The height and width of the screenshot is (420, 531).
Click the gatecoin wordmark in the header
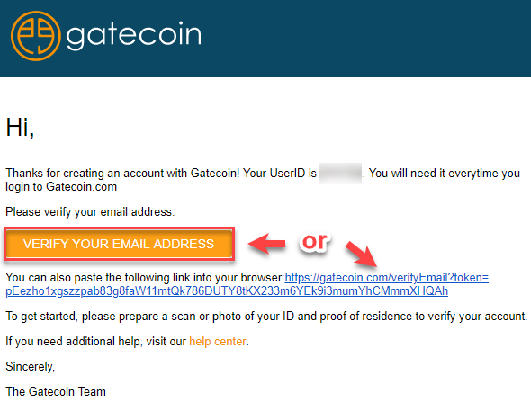pyautogui.click(x=134, y=36)
